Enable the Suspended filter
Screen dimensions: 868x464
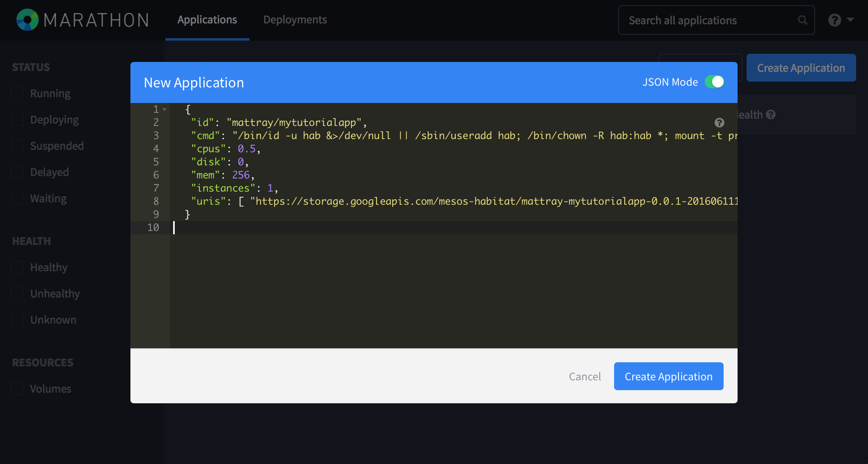[x=17, y=146]
